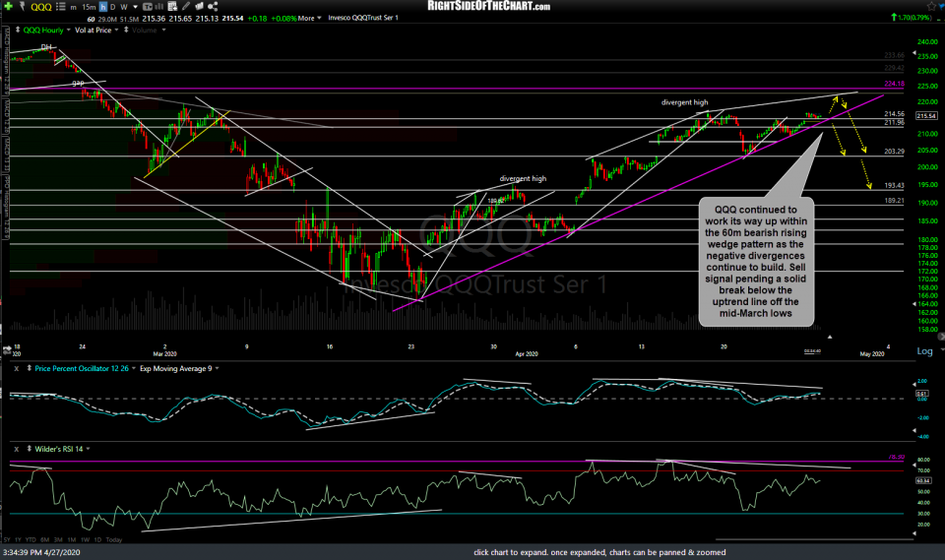Click the 1D range button

pyautogui.click(x=97, y=540)
